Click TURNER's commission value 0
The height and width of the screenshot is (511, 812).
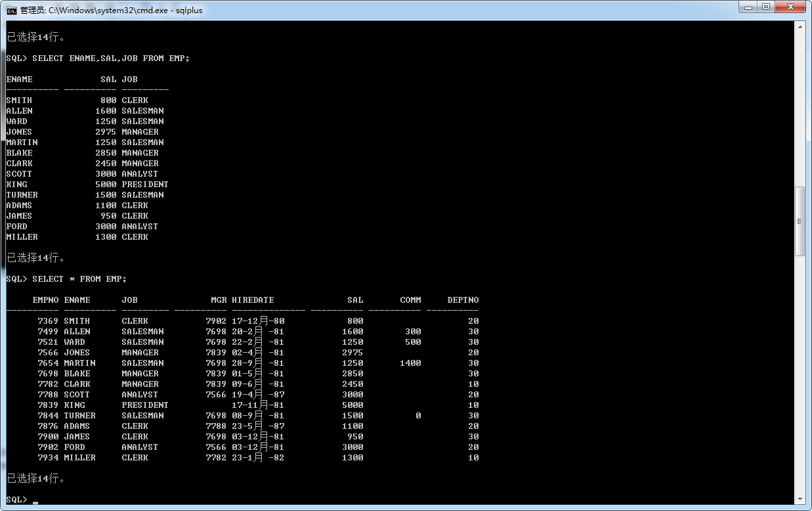coord(418,416)
